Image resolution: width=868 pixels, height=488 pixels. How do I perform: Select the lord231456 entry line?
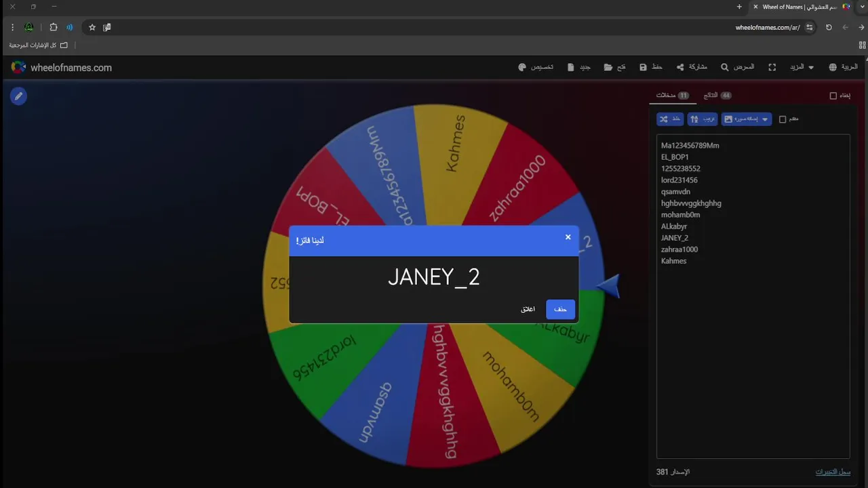(679, 180)
